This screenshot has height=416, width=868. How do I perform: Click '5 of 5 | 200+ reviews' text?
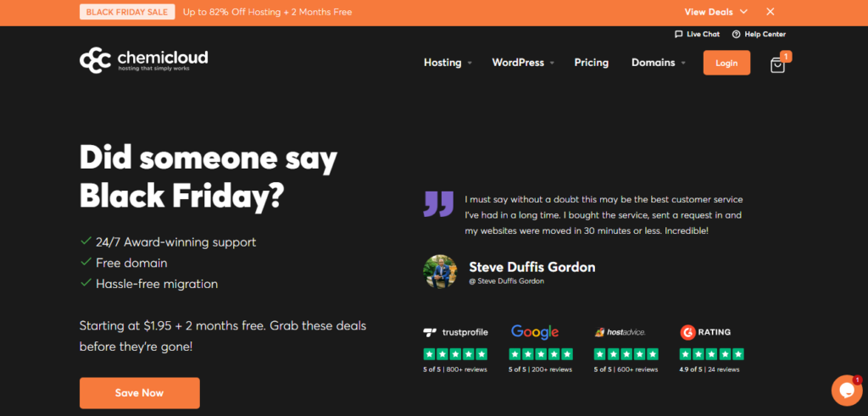click(x=540, y=369)
